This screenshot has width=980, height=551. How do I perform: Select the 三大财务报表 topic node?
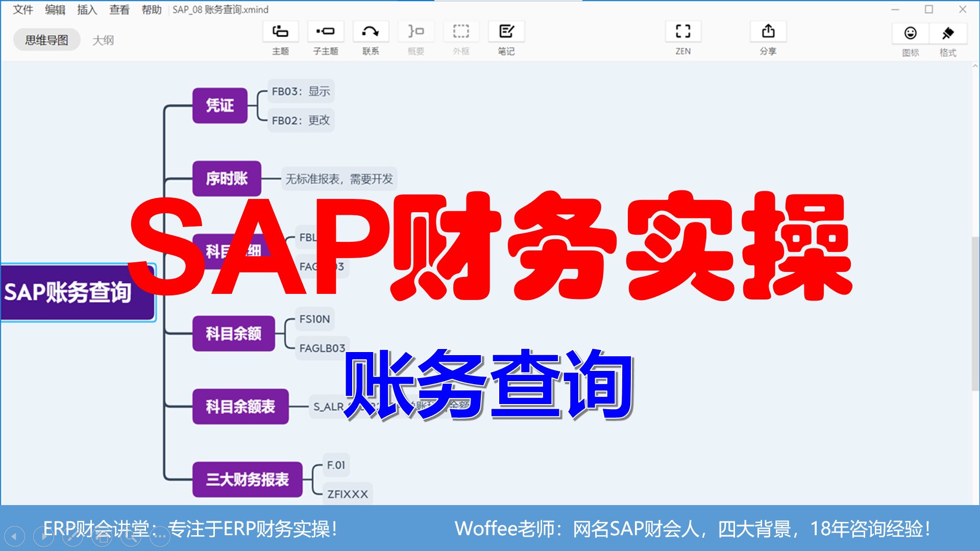point(248,480)
